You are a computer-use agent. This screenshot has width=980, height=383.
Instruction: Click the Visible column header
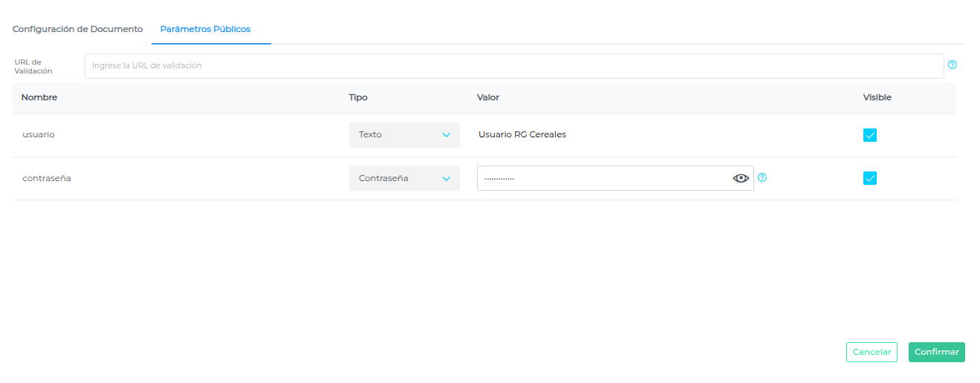877,98
